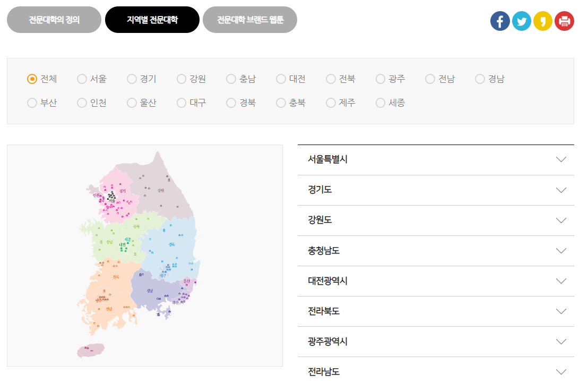This screenshot has width=588, height=381.
Task: Switch to 전문대학 브랜드 웹툰 tab
Action: (x=249, y=19)
